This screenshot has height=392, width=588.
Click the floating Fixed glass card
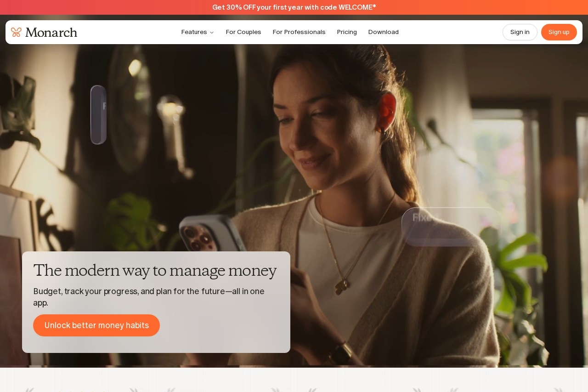tap(450, 227)
